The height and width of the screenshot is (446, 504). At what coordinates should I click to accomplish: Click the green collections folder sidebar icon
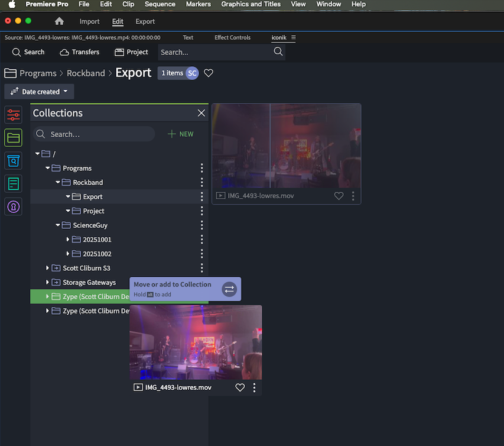[x=13, y=138]
